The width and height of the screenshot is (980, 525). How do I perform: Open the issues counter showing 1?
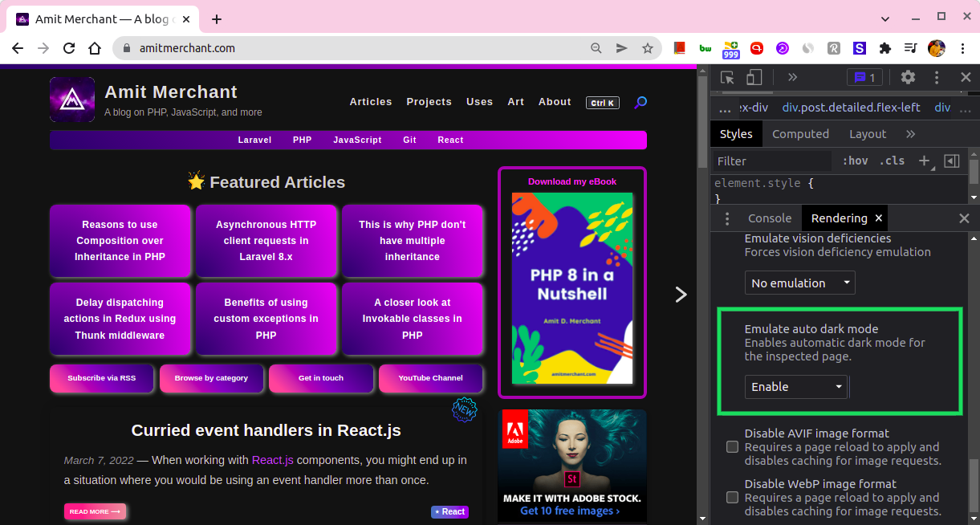(x=865, y=77)
